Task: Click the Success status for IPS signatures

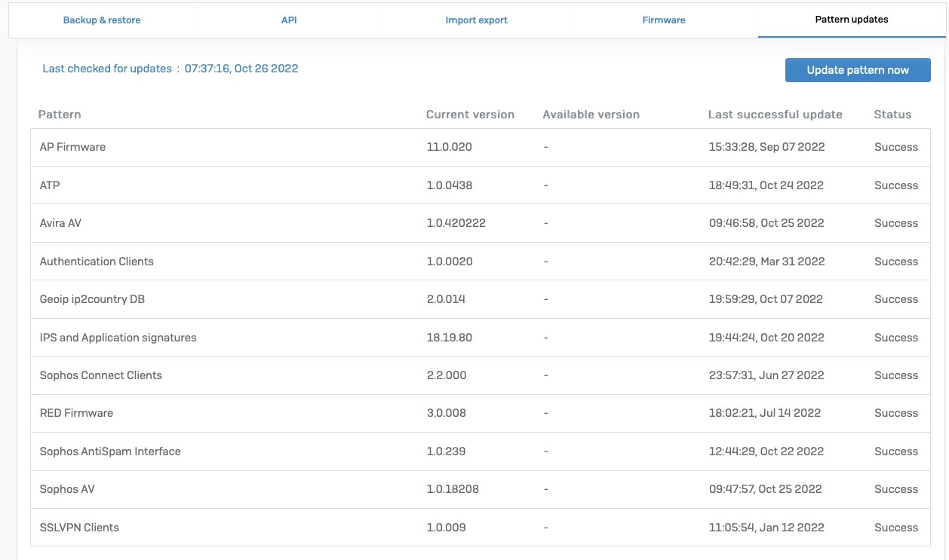Action: (896, 338)
